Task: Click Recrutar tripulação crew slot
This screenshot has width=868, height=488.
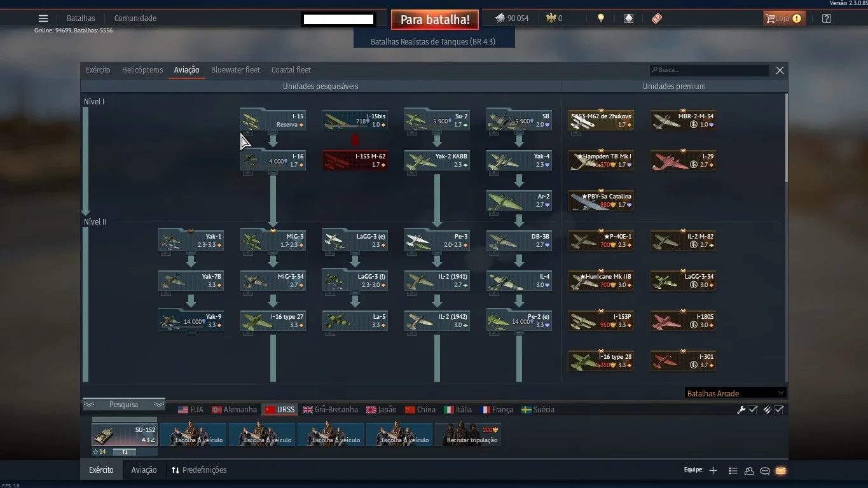Action: coord(468,435)
